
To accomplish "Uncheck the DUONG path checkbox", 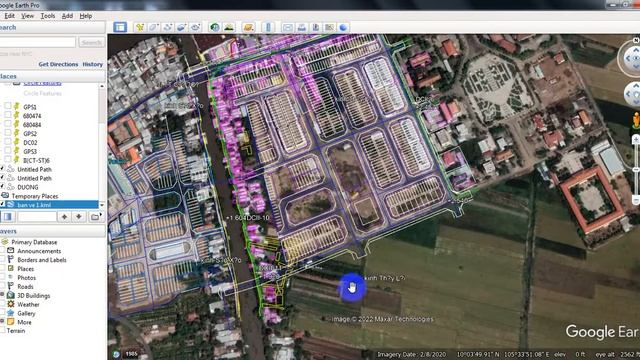I will 2,187.
